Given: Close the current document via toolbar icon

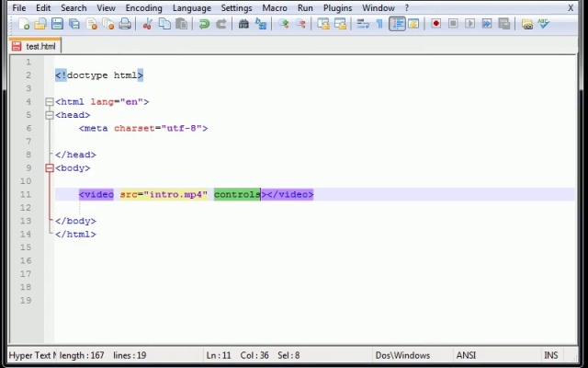Looking at the screenshot, I should [x=92, y=24].
